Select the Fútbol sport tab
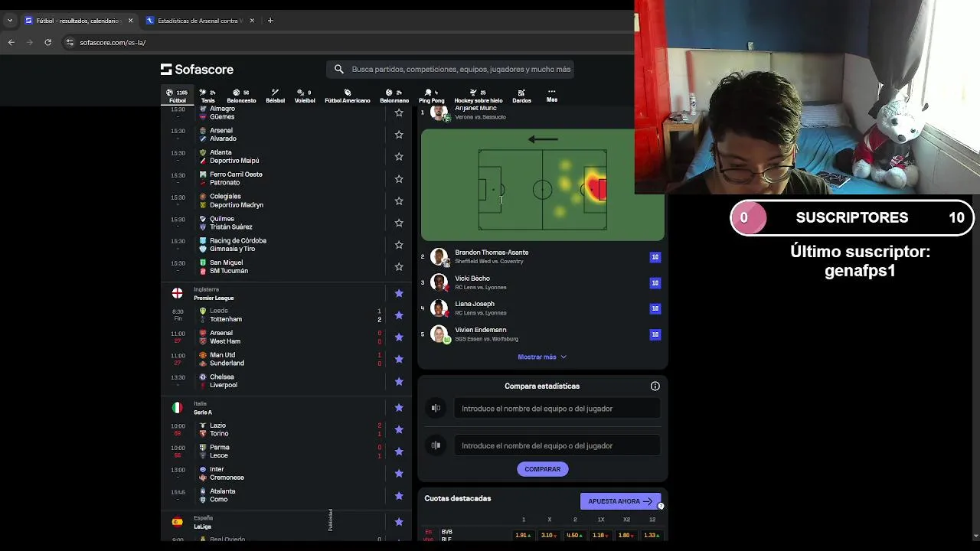This screenshot has width=980, height=551. click(x=177, y=96)
